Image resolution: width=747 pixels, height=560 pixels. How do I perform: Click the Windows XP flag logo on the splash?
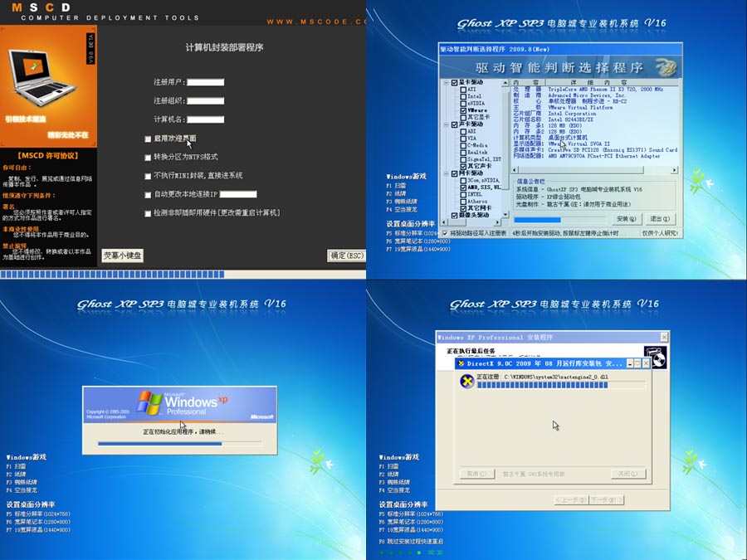(x=149, y=403)
